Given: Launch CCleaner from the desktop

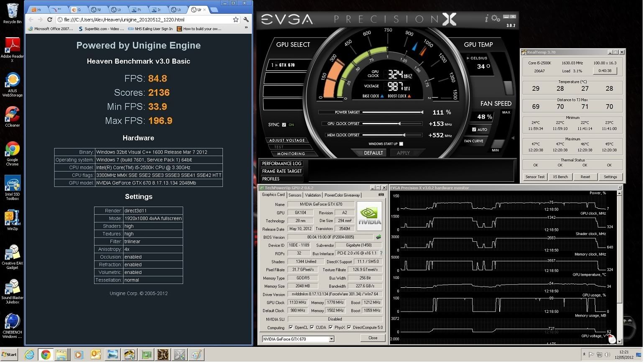Looking at the screenshot, I should 12,117.
